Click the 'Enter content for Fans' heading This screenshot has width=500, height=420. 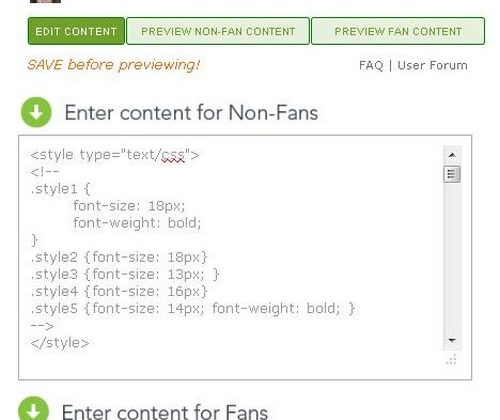coord(165,411)
